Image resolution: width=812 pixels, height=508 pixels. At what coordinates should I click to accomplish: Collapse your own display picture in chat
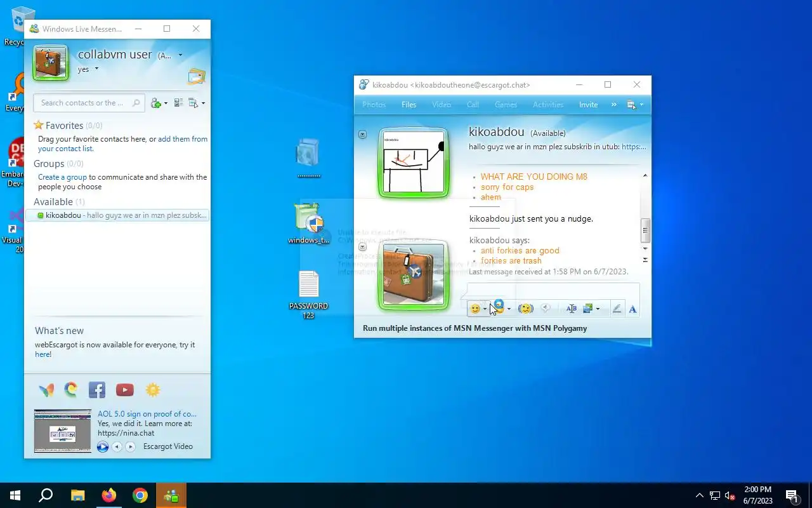point(362,247)
